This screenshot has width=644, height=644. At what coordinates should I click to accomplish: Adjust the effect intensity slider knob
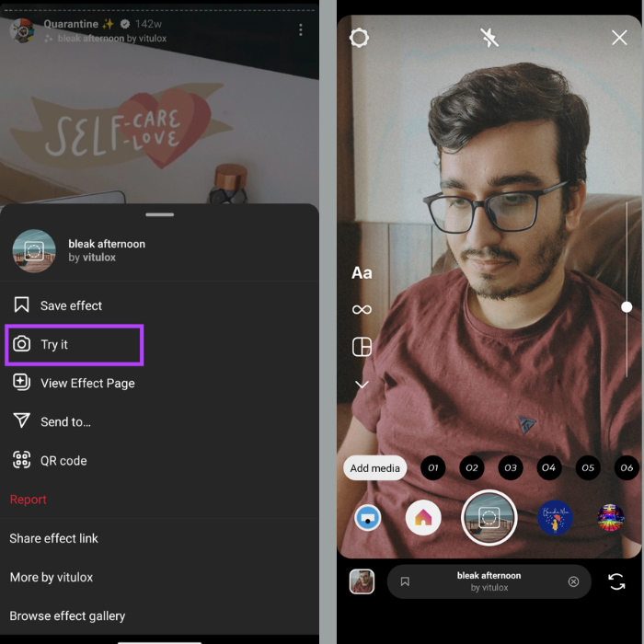coord(627,306)
